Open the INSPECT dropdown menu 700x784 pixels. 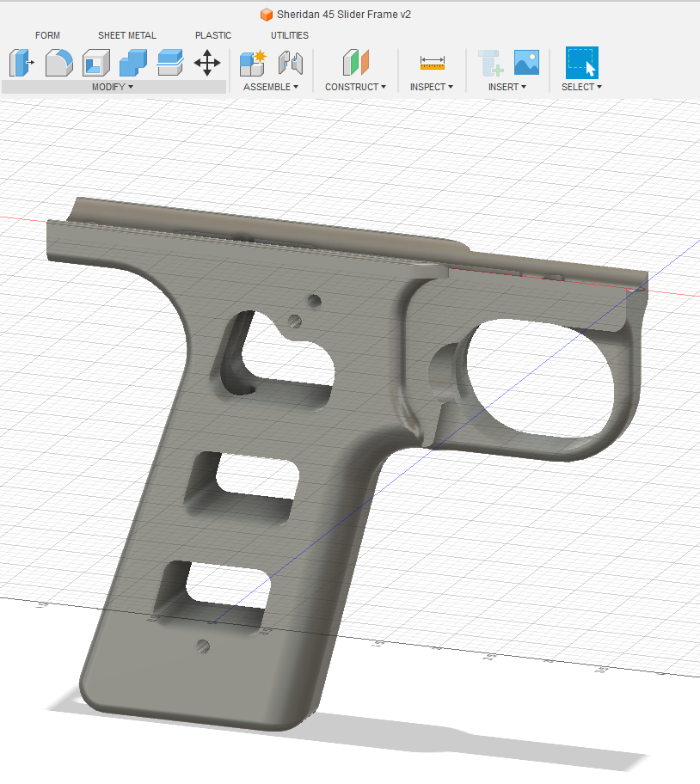click(432, 87)
